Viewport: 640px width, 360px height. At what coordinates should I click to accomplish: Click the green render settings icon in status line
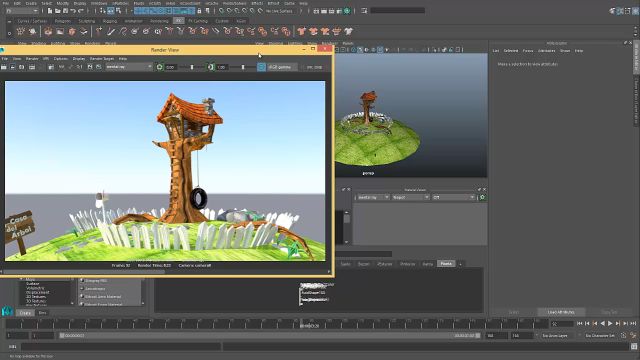(x=347, y=11)
